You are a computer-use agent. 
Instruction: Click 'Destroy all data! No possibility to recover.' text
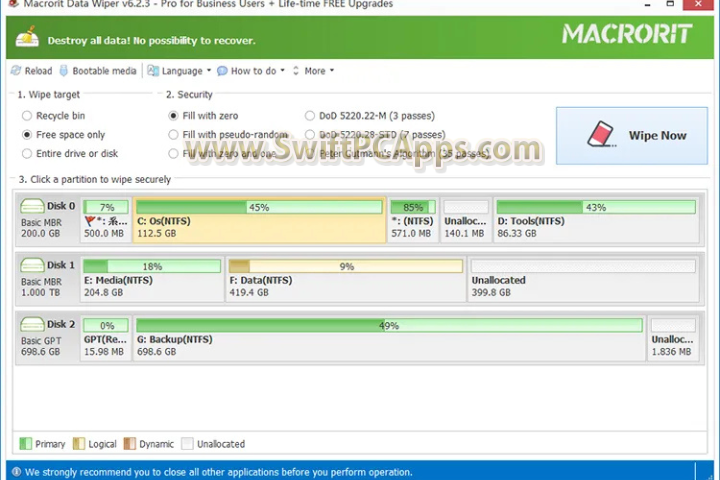[151, 41]
